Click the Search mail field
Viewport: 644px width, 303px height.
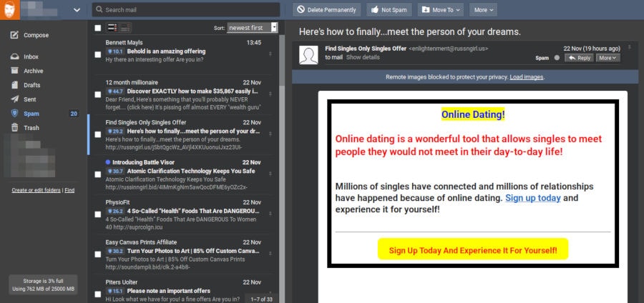pos(186,10)
